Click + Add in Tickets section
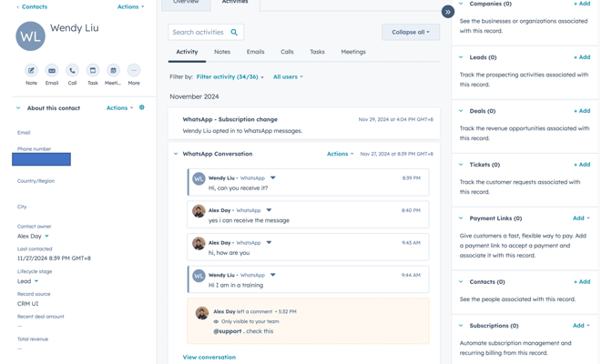The image size is (602, 364). pyautogui.click(x=582, y=165)
